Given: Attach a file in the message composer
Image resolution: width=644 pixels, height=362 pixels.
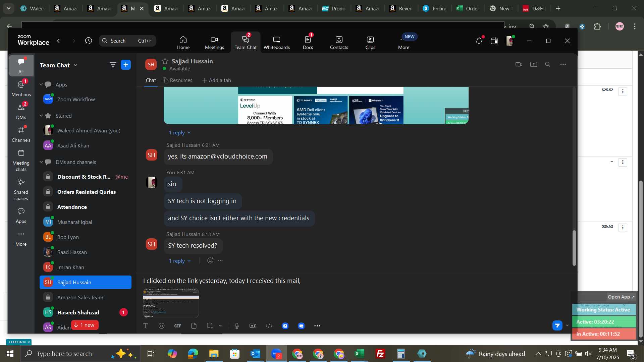Looking at the screenshot, I should pos(194,326).
